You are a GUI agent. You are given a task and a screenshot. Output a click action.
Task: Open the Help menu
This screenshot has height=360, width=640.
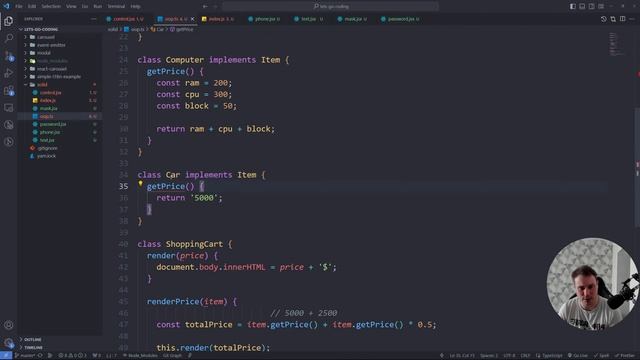pyautogui.click(x=135, y=7)
